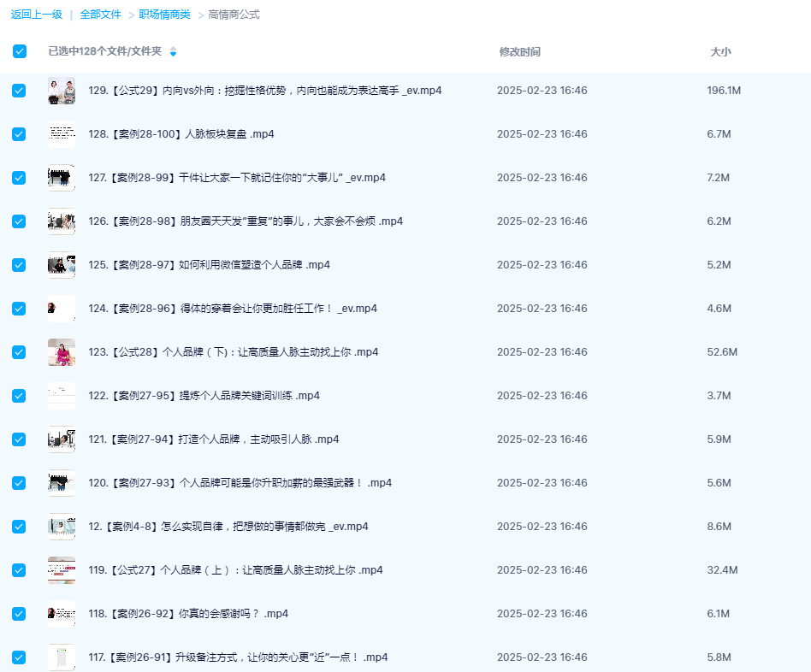811x672 pixels.
Task: Deselect the checkbox for file 128 人脉板块复盘
Action: click(19, 134)
